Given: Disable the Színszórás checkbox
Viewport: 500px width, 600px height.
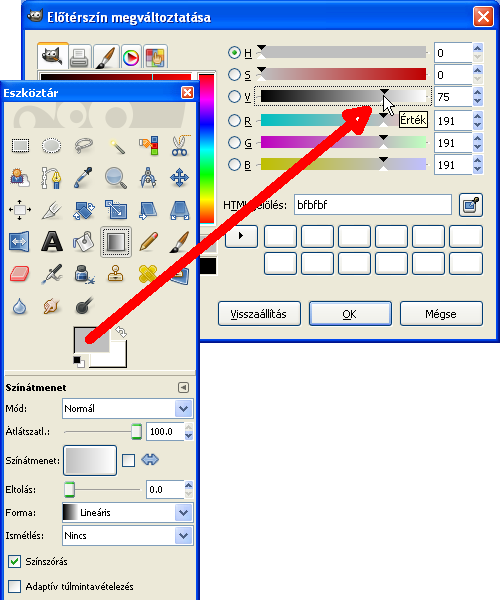Looking at the screenshot, I should pyautogui.click(x=15, y=561).
